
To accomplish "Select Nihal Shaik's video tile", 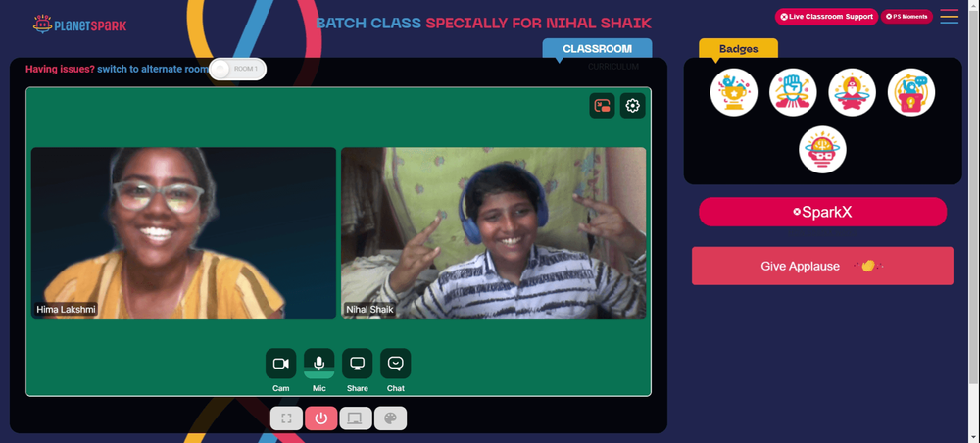I will [494, 233].
